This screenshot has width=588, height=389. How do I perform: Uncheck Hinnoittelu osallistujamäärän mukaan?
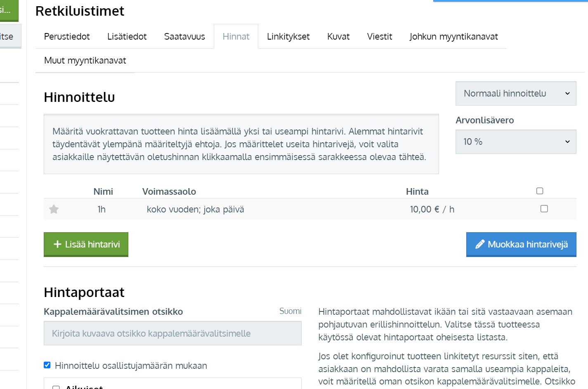pyautogui.click(x=47, y=365)
